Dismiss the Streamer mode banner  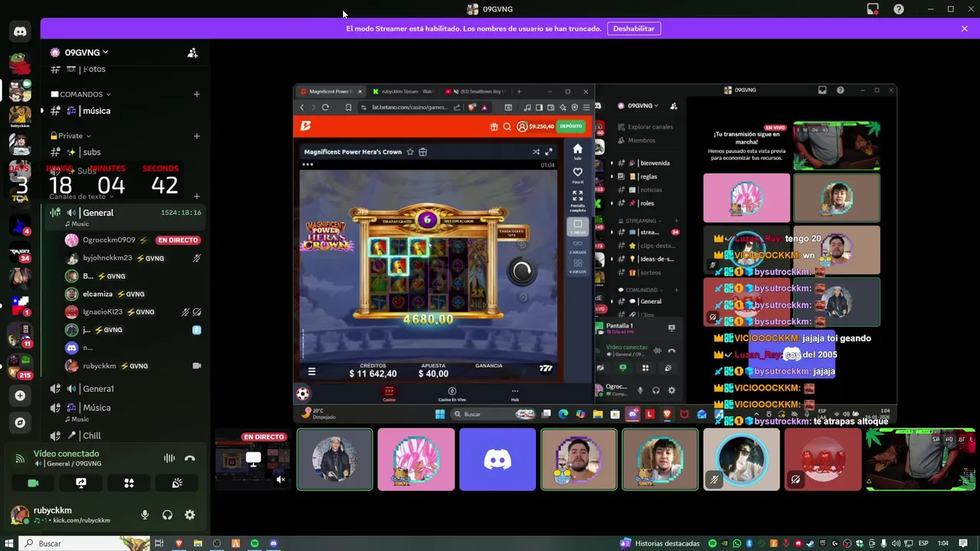[x=965, y=28]
